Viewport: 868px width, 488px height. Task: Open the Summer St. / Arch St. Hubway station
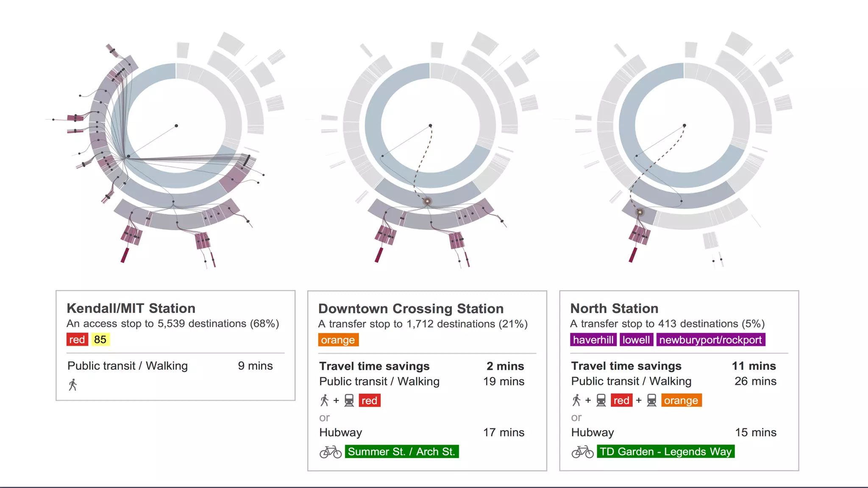pyautogui.click(x=401, y=452)
